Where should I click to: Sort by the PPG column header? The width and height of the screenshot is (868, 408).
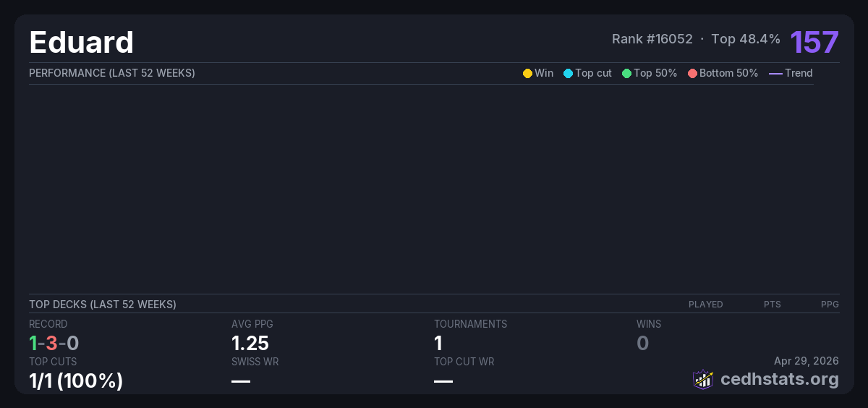point(830,305)
